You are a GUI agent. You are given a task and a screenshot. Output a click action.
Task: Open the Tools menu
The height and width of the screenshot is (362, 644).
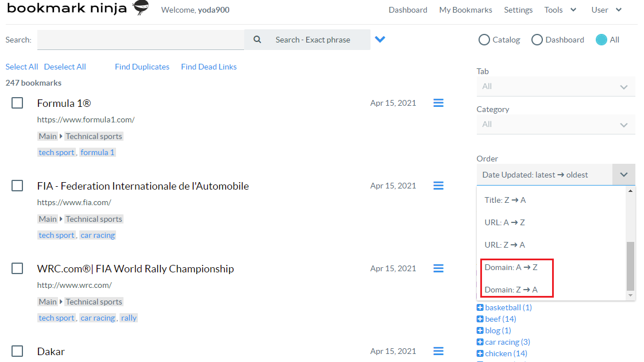tap(560, 10)
